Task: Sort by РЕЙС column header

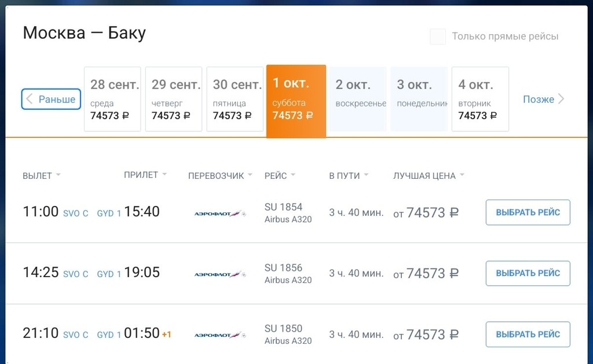Action: [280, 175]
